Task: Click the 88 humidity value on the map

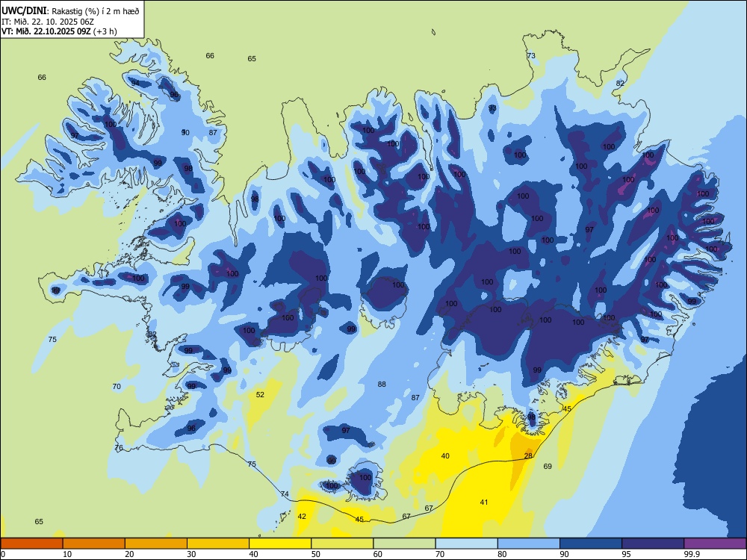Action: coord(382,385)
